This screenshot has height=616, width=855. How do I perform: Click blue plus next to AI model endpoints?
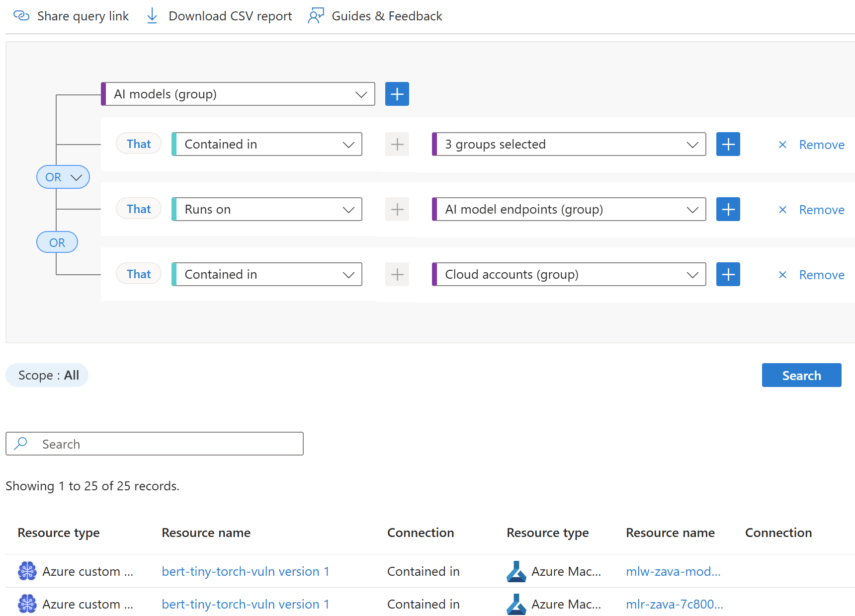point(728,209)
